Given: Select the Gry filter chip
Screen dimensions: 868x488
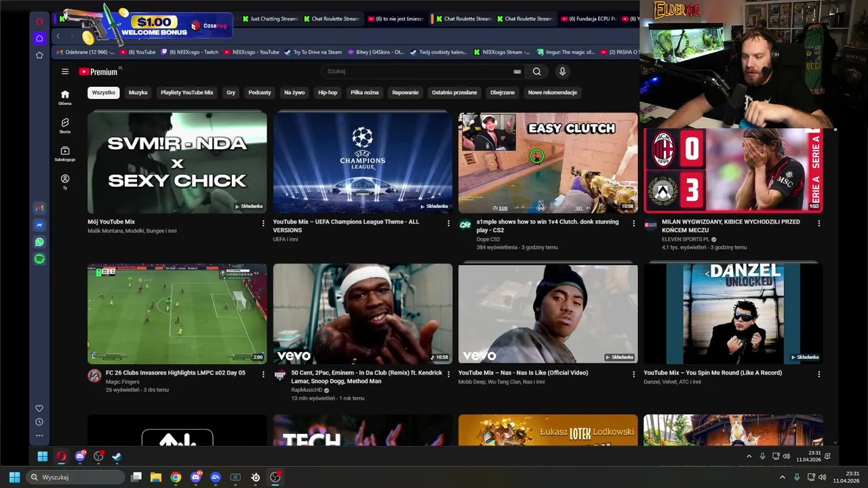Looking at the screenshot, I should (231, 92).
